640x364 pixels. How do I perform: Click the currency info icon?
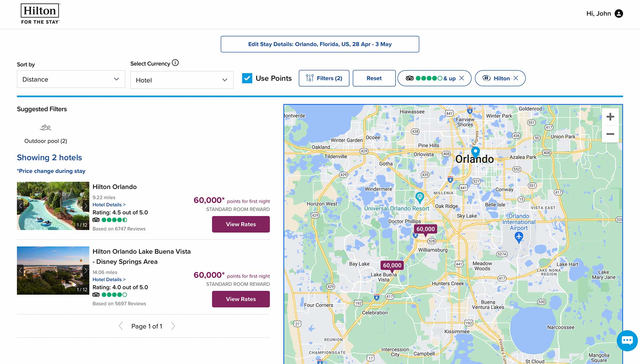[175, 63]
